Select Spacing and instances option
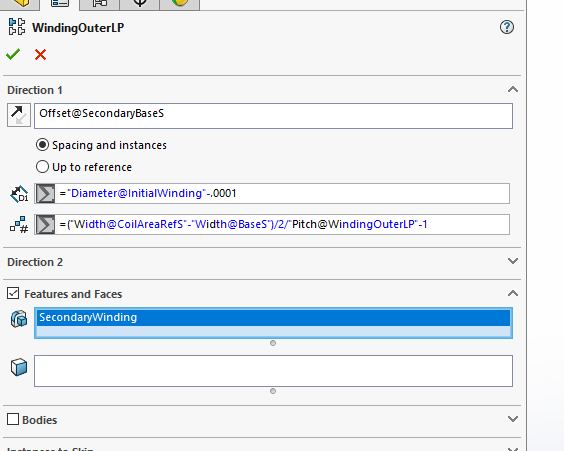Screen dimensions: 564x451 pyautogui.click(x=42, y=145)
